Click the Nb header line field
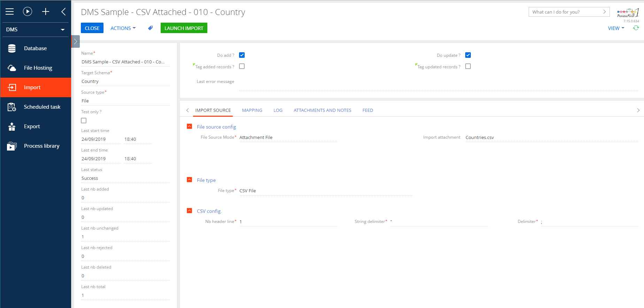The height and width of the screenshot is (308, 644). click(288, 222)
